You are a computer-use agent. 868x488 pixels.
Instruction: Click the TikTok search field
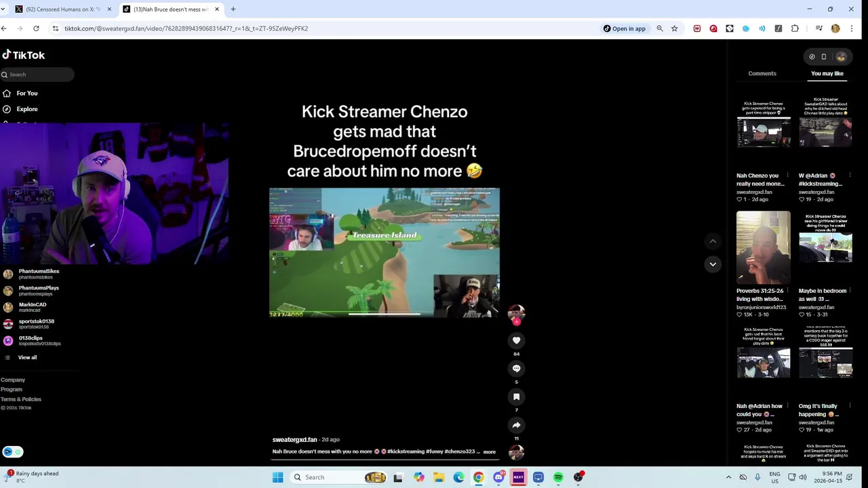point(37,75)
